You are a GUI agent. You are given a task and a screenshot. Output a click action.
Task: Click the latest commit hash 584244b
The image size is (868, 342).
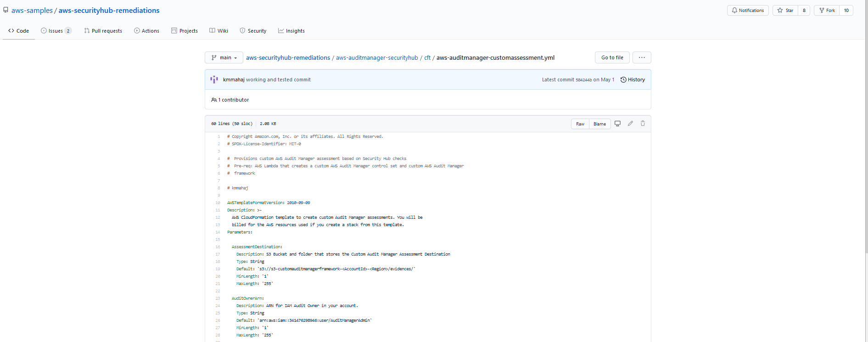(583, 80)
